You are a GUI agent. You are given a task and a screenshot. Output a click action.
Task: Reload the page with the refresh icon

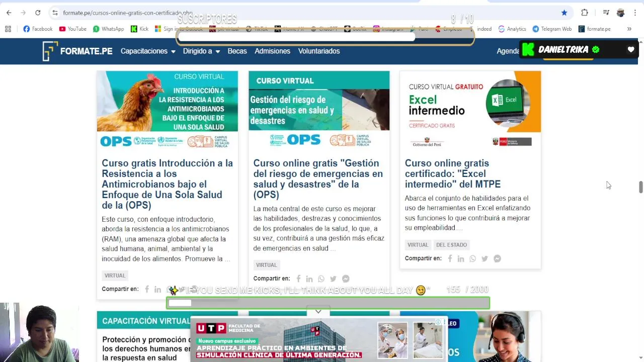pos(38,13)
